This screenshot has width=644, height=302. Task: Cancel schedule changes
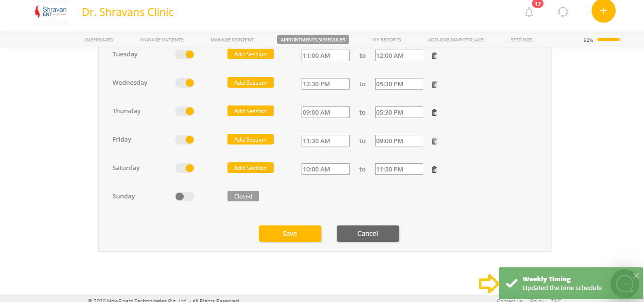pyautogui.click(x=368, y=234)
